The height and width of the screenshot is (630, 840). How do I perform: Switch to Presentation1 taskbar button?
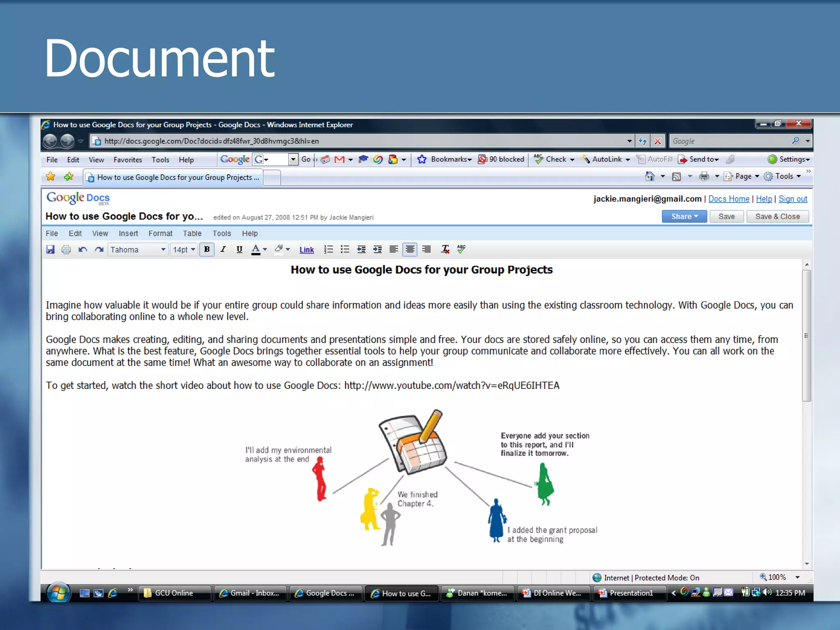[630, 593]
